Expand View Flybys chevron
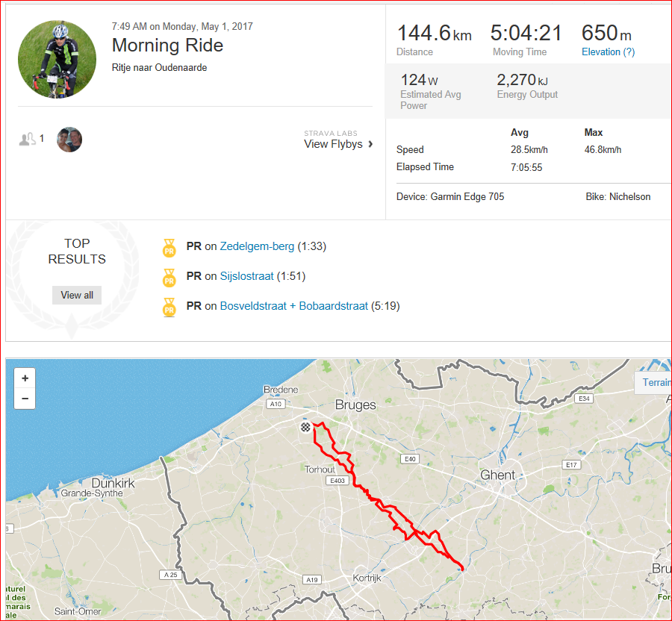672x621 pixels. (x=370, y=144)
